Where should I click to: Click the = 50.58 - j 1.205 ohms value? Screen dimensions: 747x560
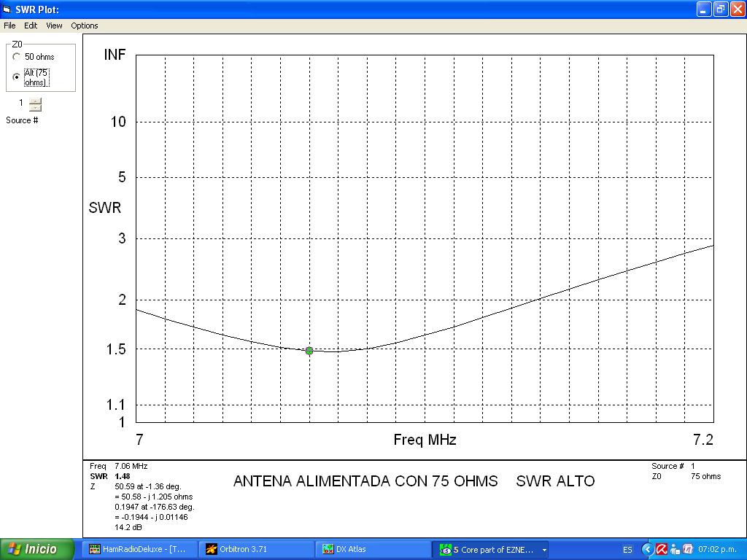[153, 497]
